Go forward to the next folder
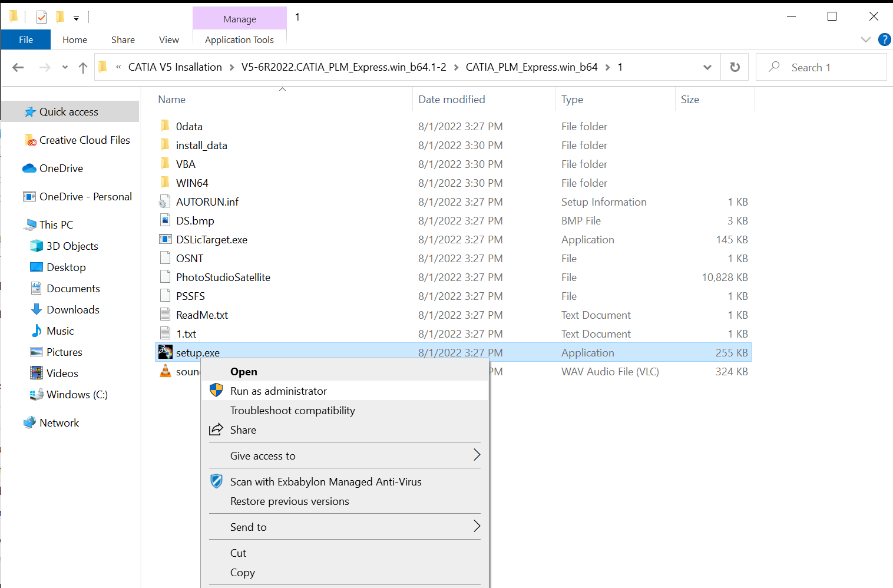The height and width of the screenshot is (588, 893). [x=45, y=67]
